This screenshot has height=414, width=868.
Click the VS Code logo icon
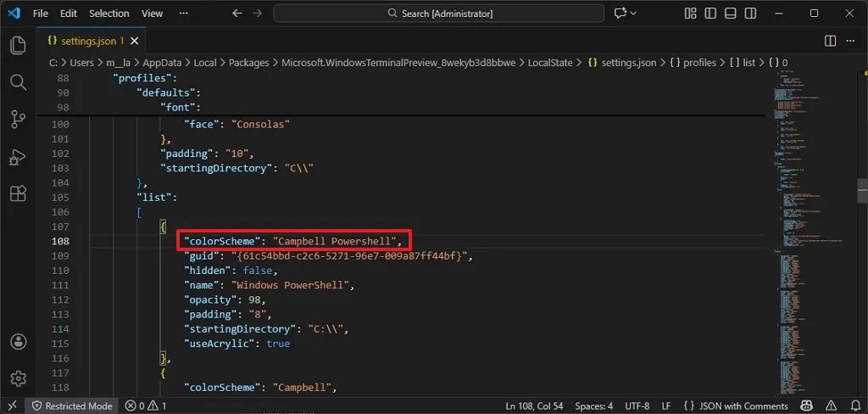tap(14, 14)
